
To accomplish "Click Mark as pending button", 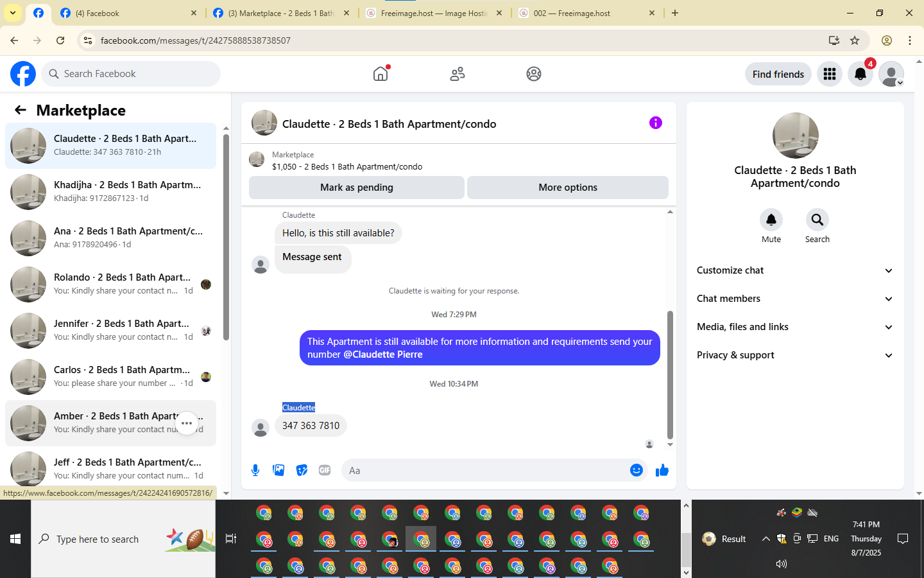I will pyautogui.click(x=357, y=188).
